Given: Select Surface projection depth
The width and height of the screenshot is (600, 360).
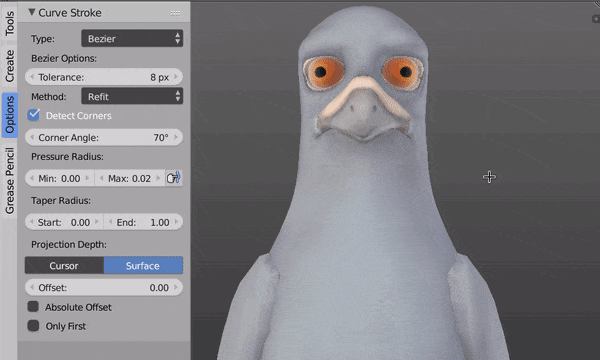Looking at the screenshot, I should [x=143, y=265].
